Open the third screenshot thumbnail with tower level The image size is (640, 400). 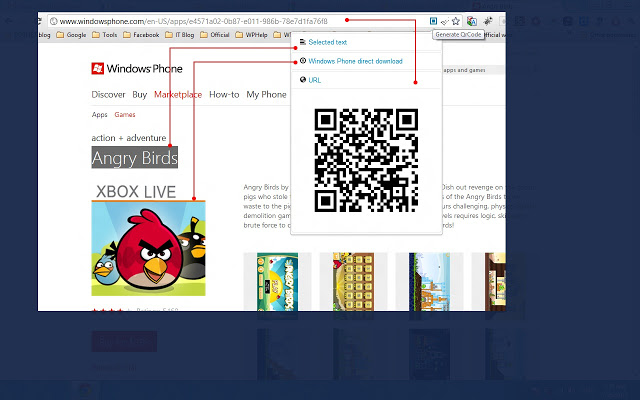point(429,282)
